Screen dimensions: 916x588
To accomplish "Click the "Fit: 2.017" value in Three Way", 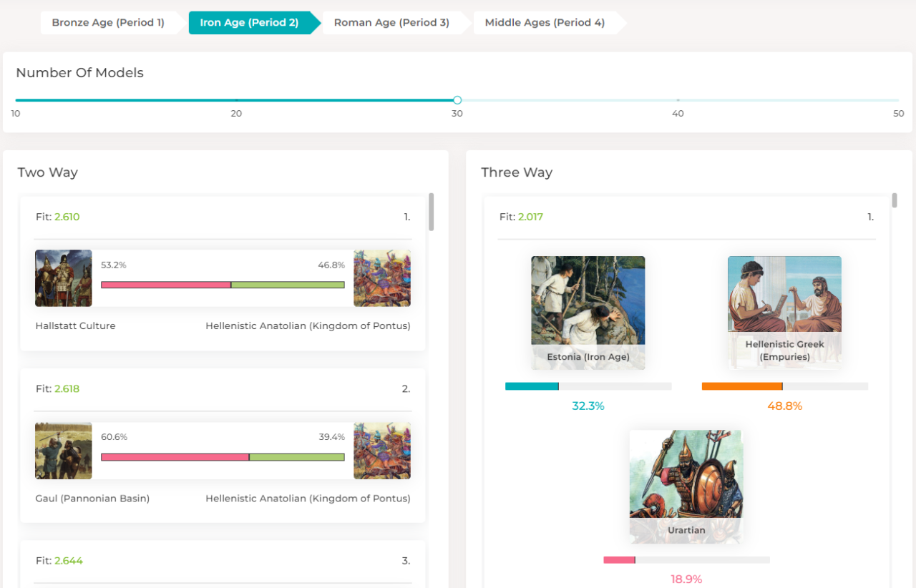I will [522, 217].
